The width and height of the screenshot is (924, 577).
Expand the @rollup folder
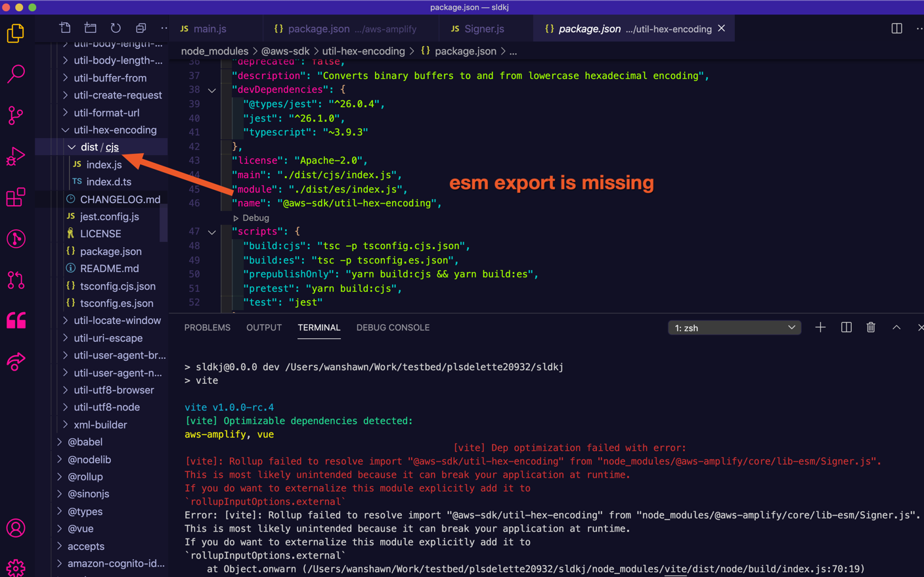pyautogui.click(x=102, y=476)
